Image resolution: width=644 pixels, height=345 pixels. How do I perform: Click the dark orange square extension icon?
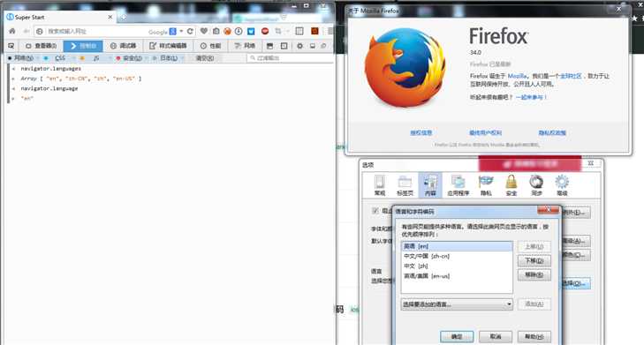point(314,31)
